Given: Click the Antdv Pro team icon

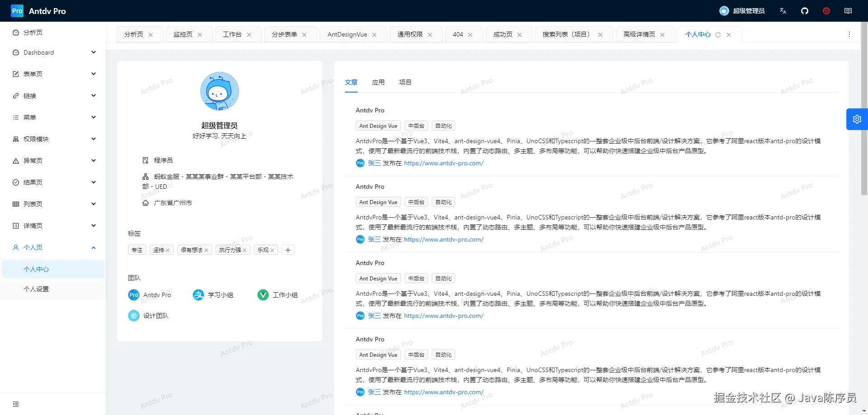Looking at the screenshot, I should [x=134, y=295].
